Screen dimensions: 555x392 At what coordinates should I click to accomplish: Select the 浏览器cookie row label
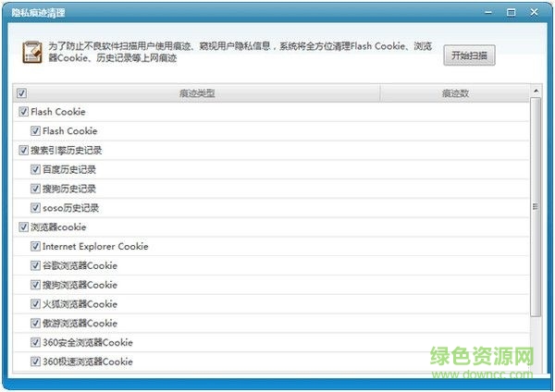(58, 227)
